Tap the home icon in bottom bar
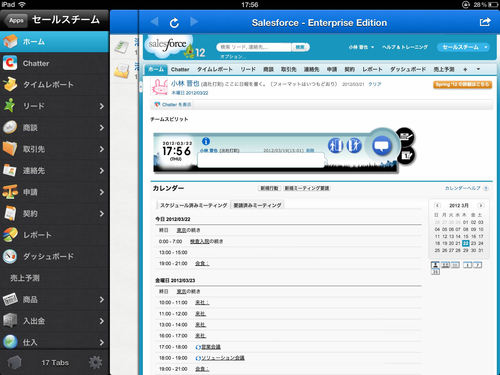 (x=14, y=362)
